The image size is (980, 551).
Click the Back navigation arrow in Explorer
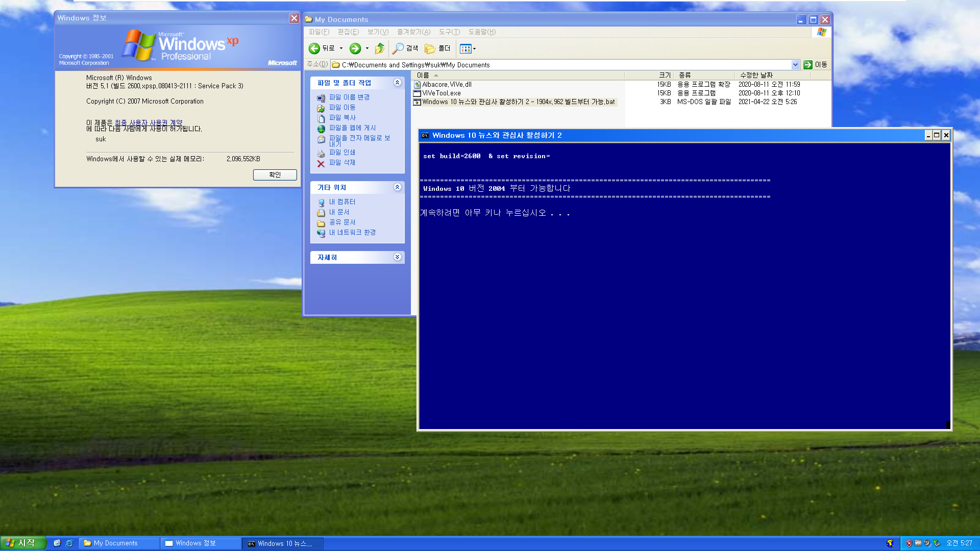(315, 48)
